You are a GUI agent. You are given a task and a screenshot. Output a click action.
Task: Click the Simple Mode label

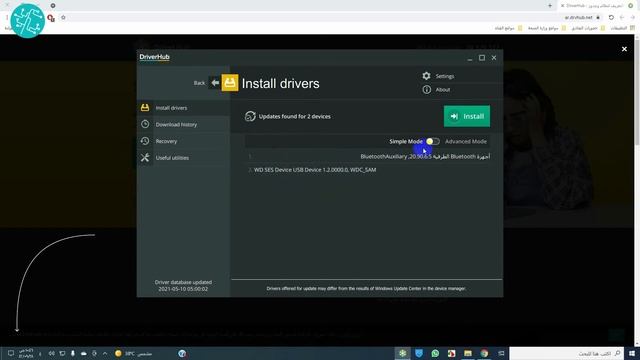pos(406,141)
